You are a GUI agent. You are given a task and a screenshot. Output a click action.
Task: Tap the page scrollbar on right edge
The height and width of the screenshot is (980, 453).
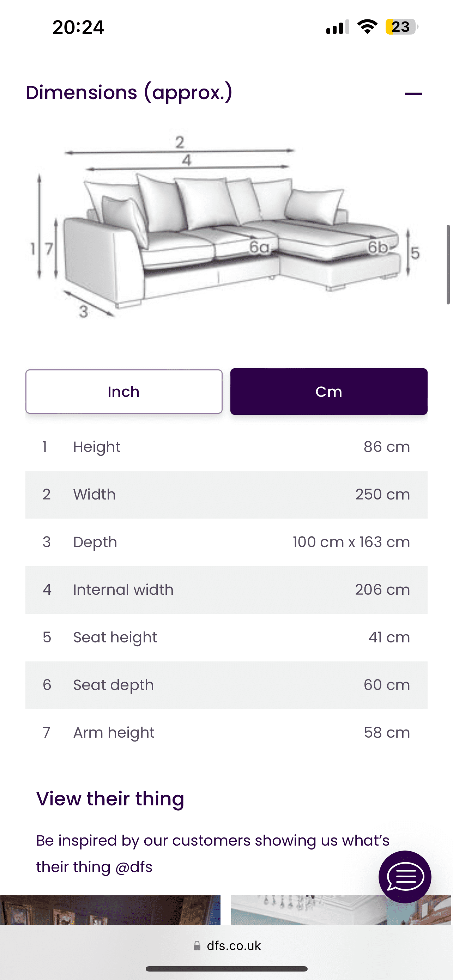coord(448,264)
